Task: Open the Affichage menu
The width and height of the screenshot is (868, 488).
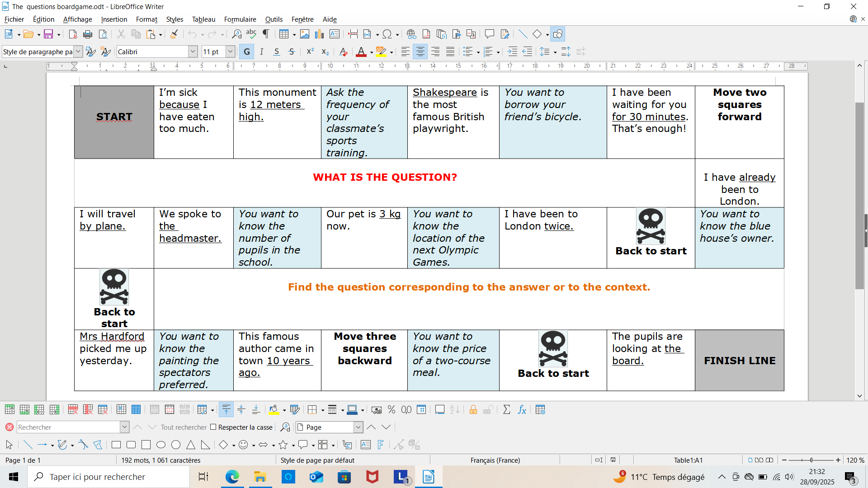Action: (x=77, y=19)
